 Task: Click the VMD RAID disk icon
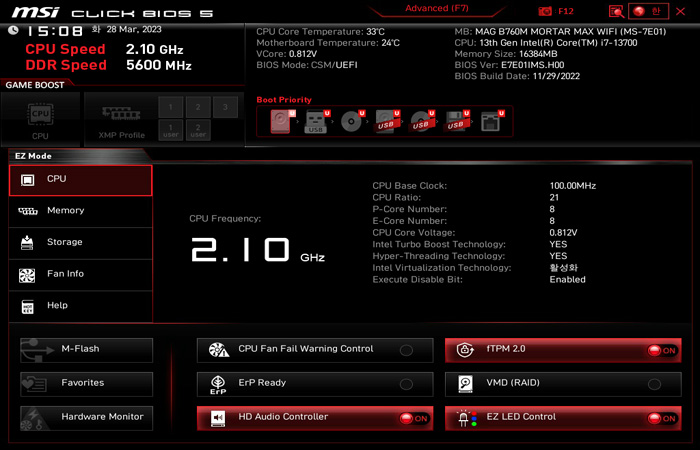click(465, 384)
